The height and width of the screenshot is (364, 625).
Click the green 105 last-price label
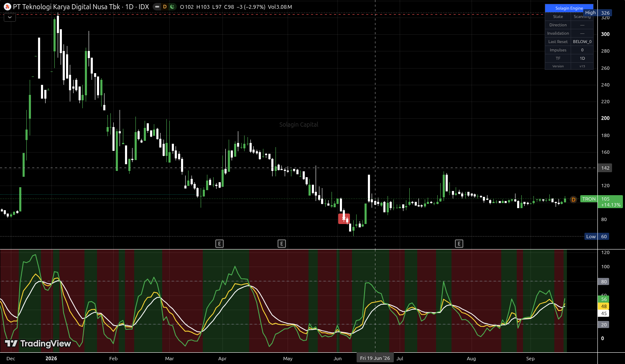coord(610,202)
